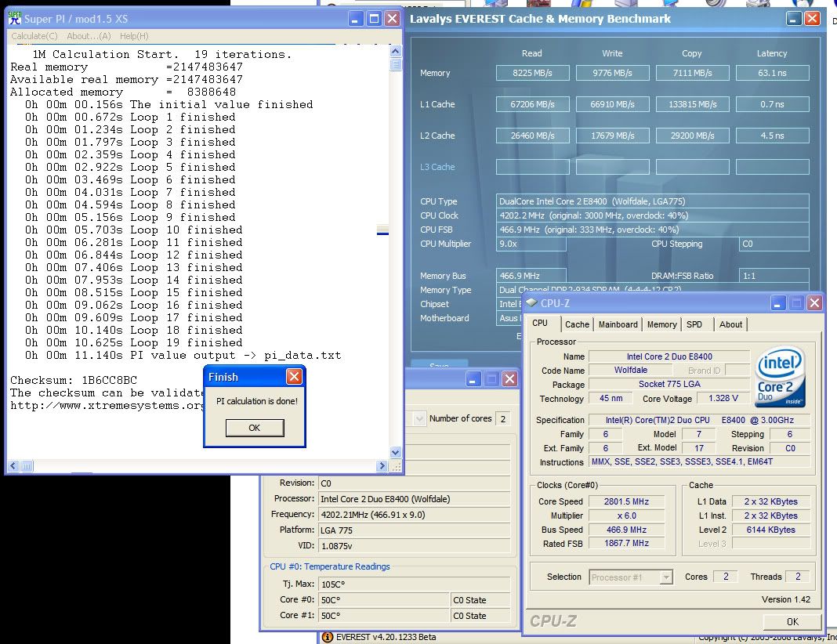Click the Package value Socket 775 LGA
The image size is (837, 644).
point(669,384)
